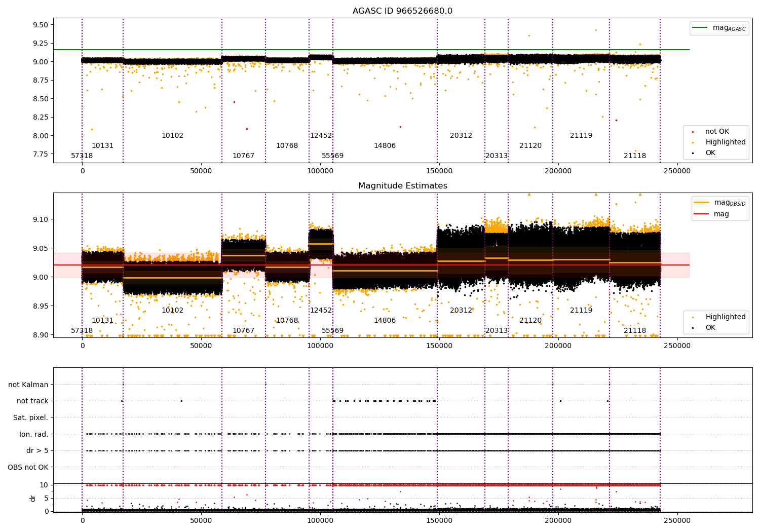Click the 'OBS not OK' row label
The image size is (760, 532).
(28, 467)
